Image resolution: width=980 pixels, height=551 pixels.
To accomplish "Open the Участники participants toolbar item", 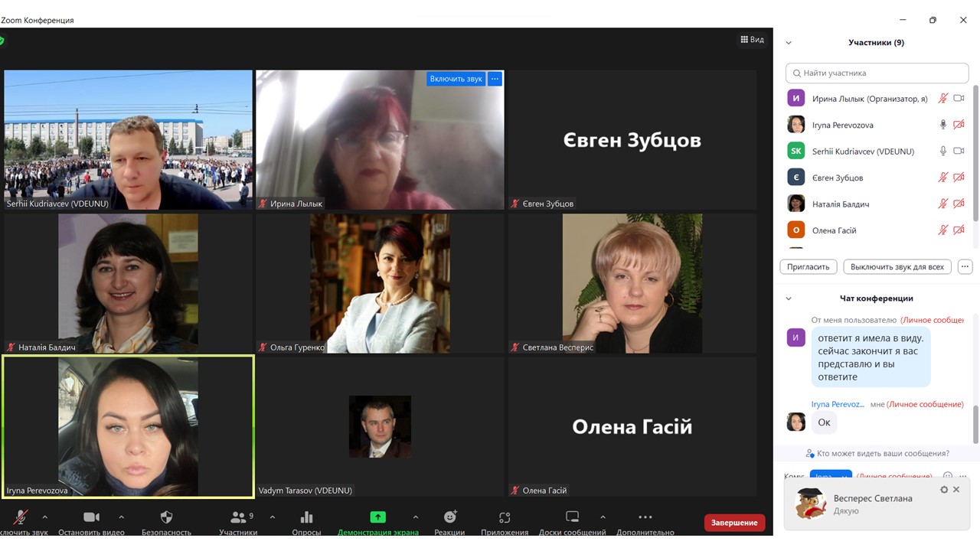I will coord(238,517).
